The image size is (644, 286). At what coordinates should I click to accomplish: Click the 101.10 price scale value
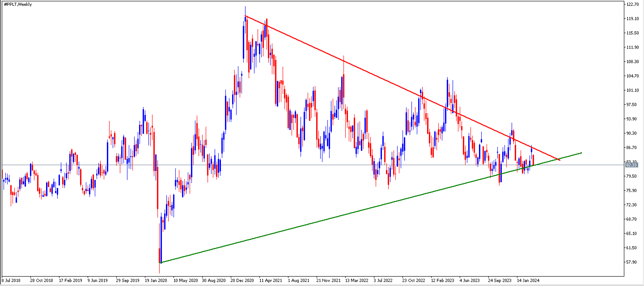pyautogui.click(x=633, y=90)
